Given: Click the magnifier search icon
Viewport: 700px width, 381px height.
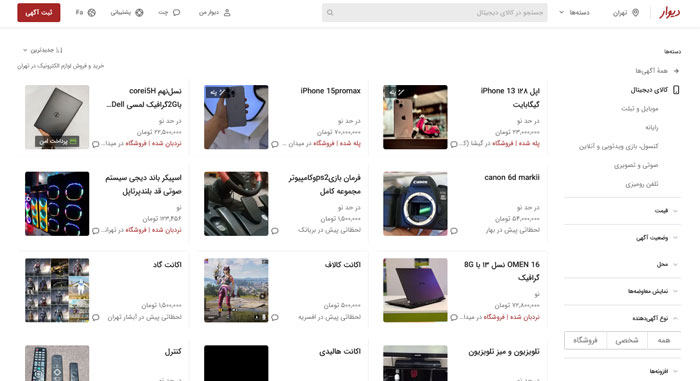Looking at the screenshot, I should coord(330,13).
